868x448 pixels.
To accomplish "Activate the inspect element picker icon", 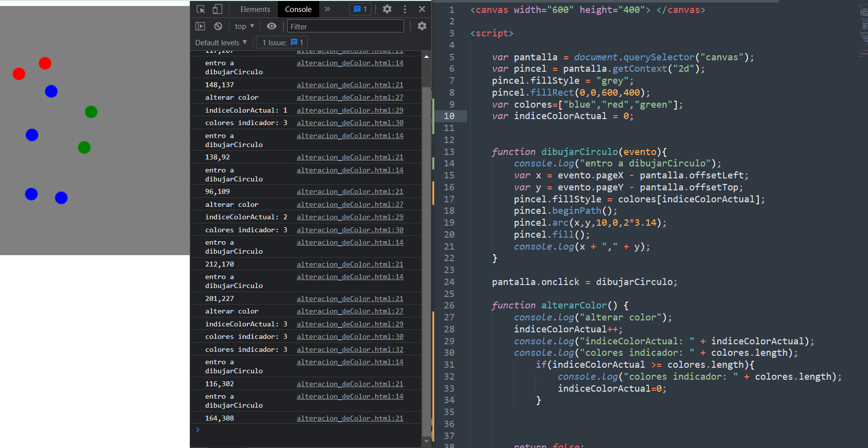I will point(201,9).
